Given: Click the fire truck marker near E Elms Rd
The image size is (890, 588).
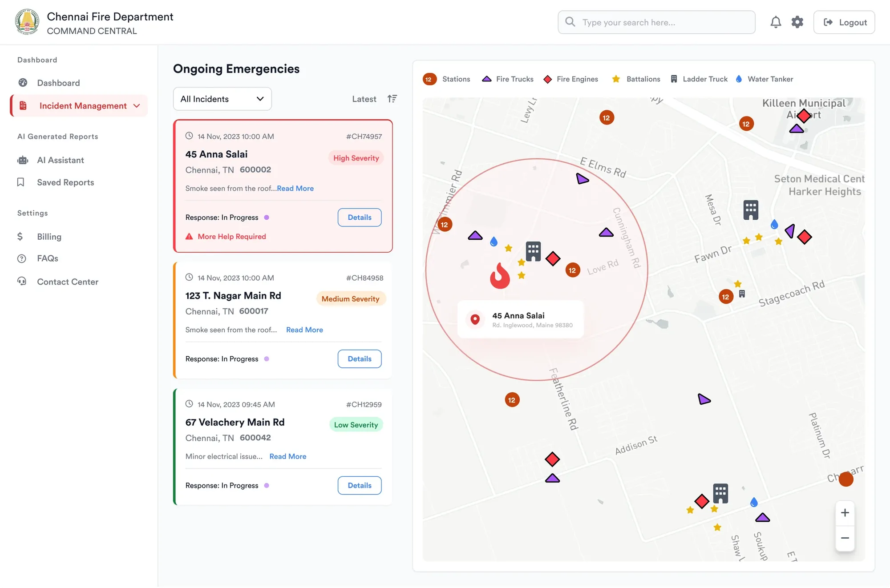Looking at the screenshot, I should pos(582,179).
